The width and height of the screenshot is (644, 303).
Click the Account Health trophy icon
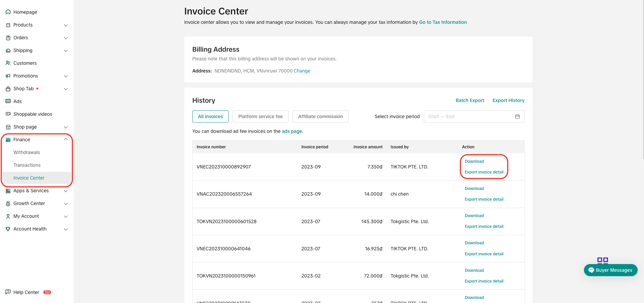pos(8,229)
